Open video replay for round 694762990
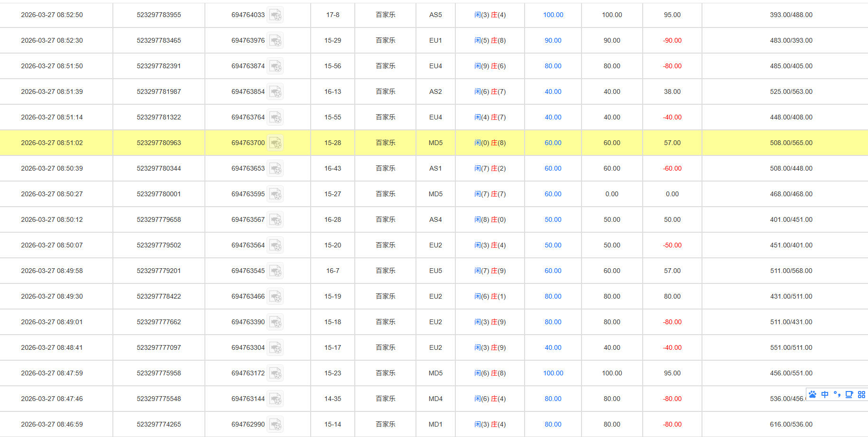The width and height of the screenshot is (868, 437). (275, 425)
